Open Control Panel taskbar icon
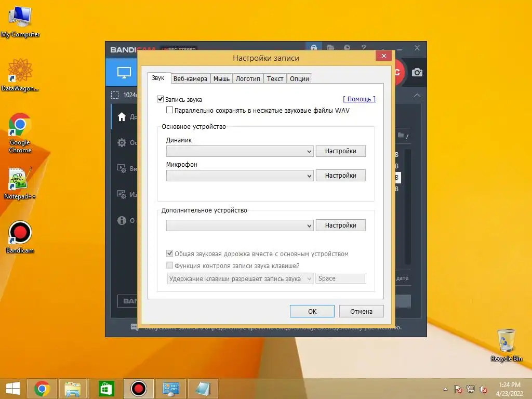The image size is (532, 399). point(170,389)
